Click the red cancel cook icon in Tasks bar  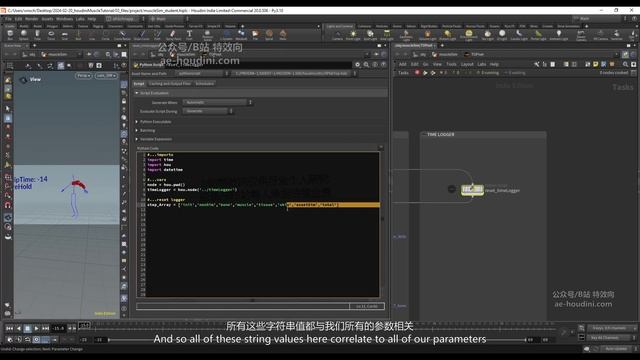[417, 73]
